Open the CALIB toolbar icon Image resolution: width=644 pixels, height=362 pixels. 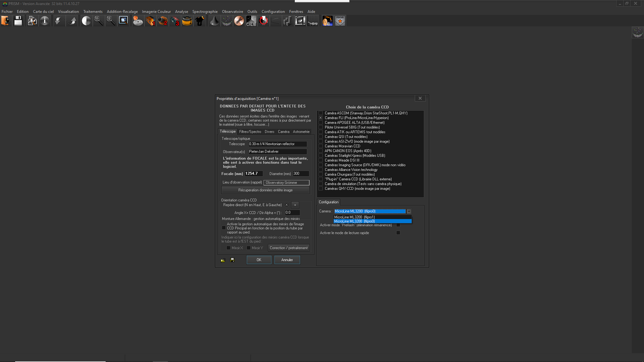pos(251,21)
